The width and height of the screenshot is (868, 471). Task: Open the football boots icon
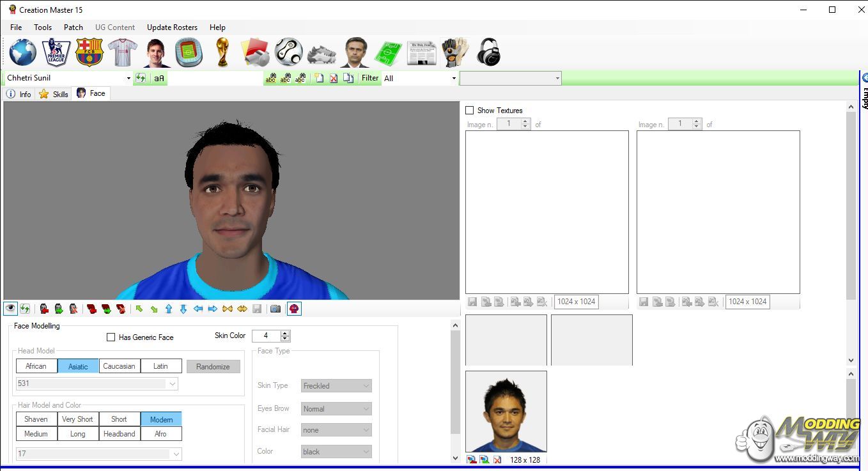(x=322, y=53)
